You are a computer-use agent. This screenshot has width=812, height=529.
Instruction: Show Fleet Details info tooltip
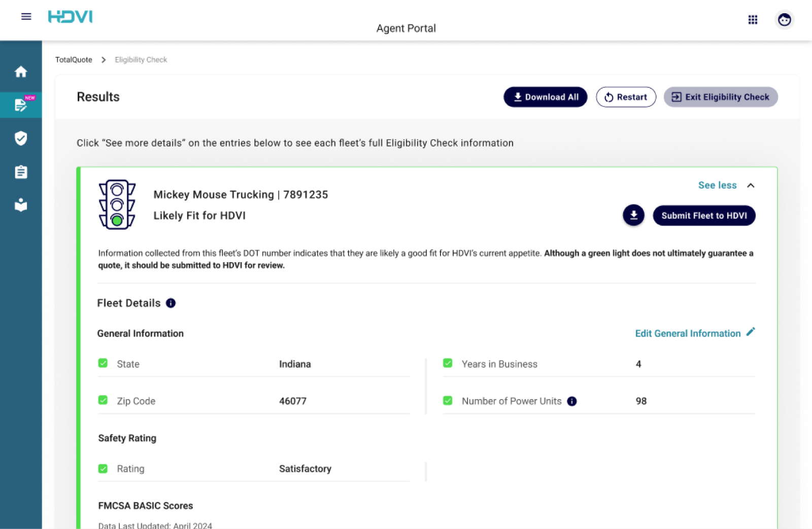tap(171, 303)
